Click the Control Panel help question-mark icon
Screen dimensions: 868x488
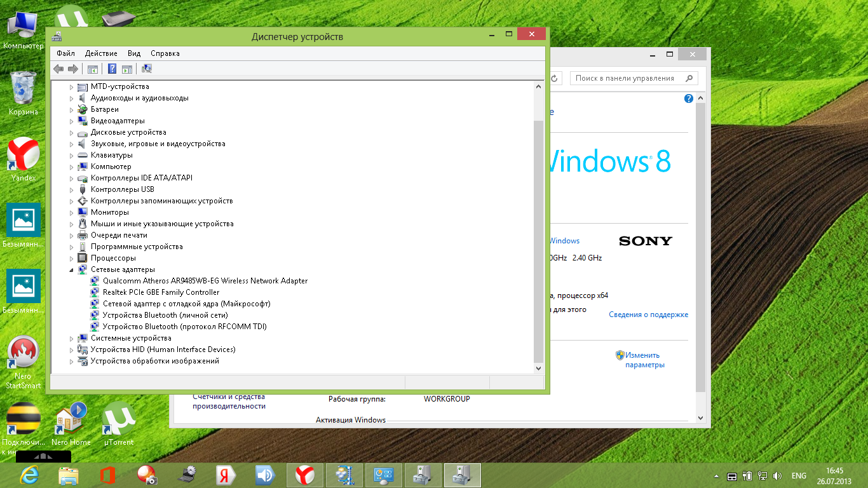pyautogui.click(x=688, y=99)
